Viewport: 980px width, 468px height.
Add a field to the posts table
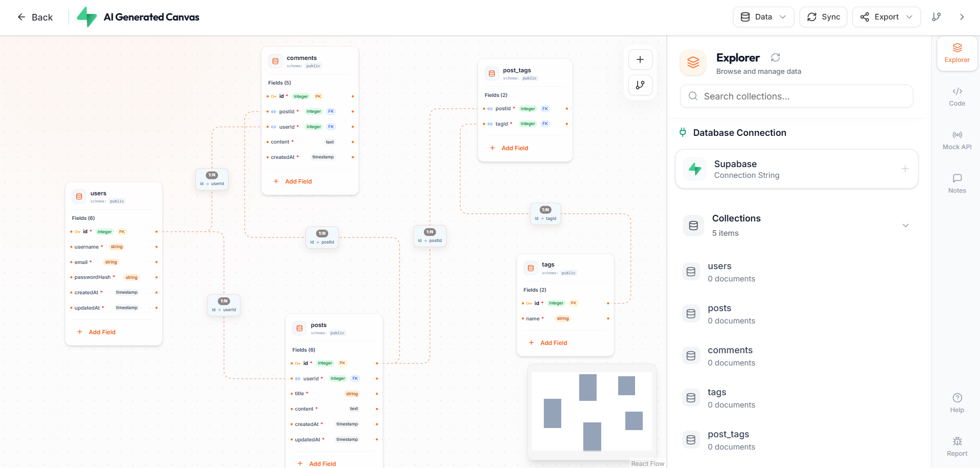coord(317,463)
